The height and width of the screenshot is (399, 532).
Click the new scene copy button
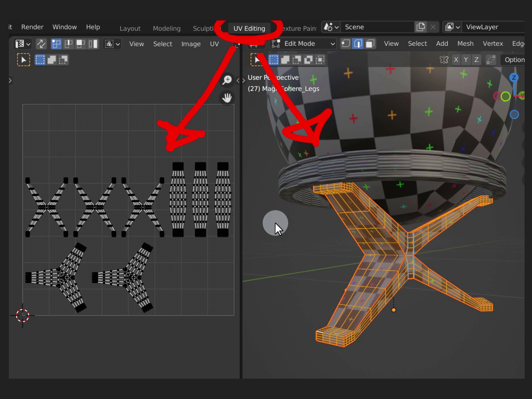point(420,27)
